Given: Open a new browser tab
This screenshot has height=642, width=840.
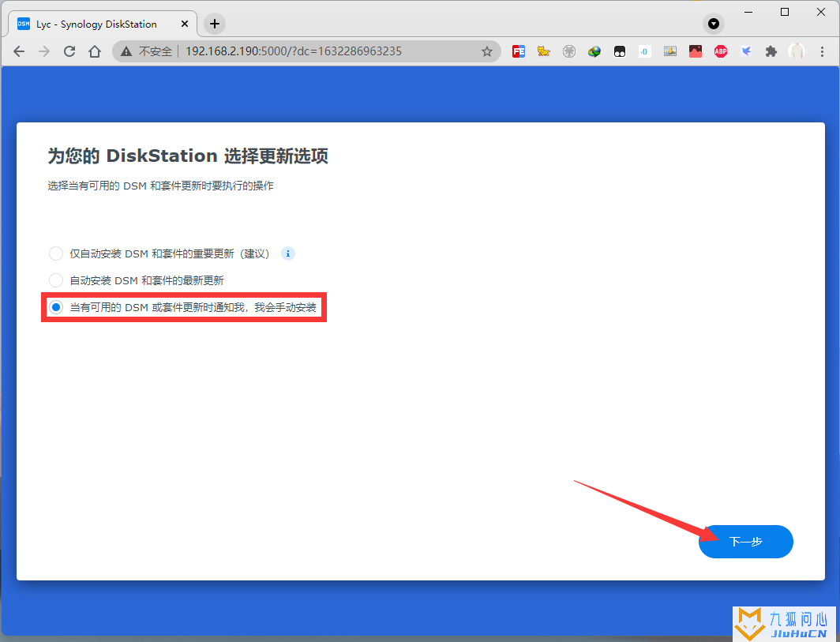Looking at the screenshot, I should coord(214,24).
